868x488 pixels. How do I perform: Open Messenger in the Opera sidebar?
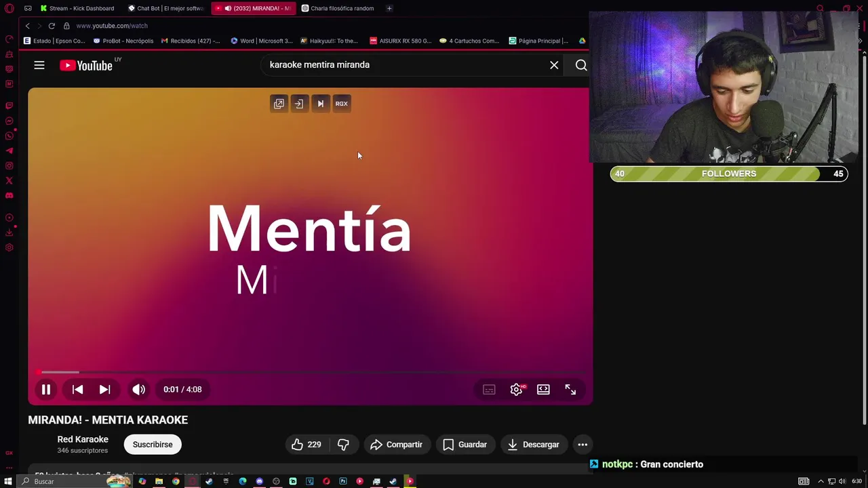9,121
